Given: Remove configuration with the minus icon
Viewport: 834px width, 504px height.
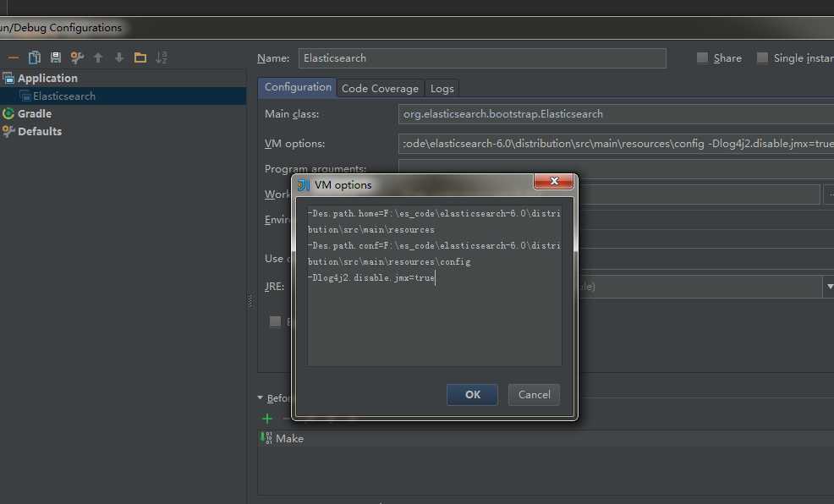Looking at the screenshot, I should pos(14,58).
